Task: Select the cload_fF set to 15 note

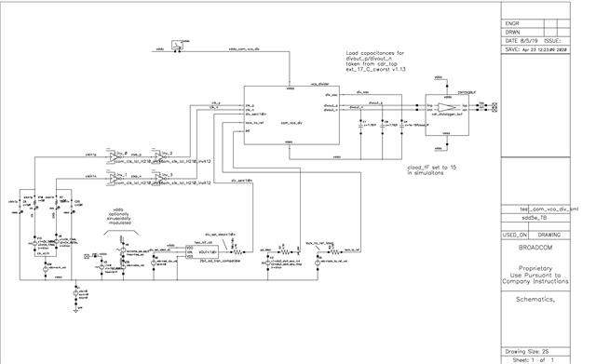Action: (432, 169)
